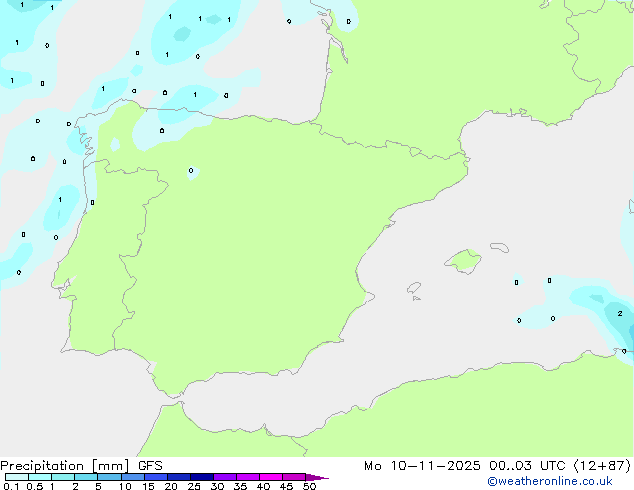Screen dimensions: 634x490
Task: Click the 0.1–0.5 mm pale legend swatch
Action: [17, 477]
